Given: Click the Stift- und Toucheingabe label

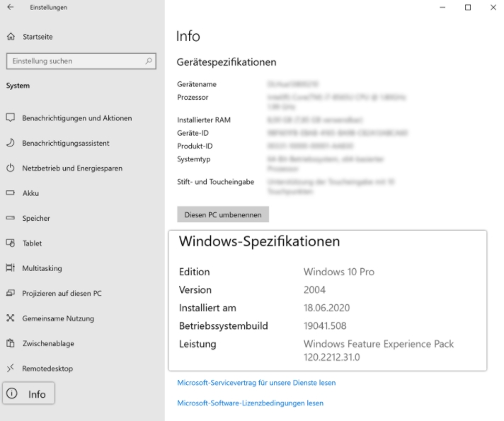Looking at the screenshot, I should (x=215, y=182).
